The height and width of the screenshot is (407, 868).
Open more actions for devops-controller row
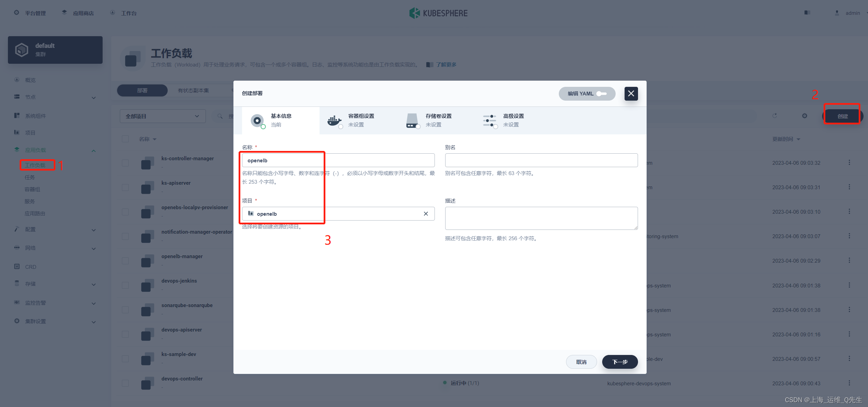tap(849, 383)
